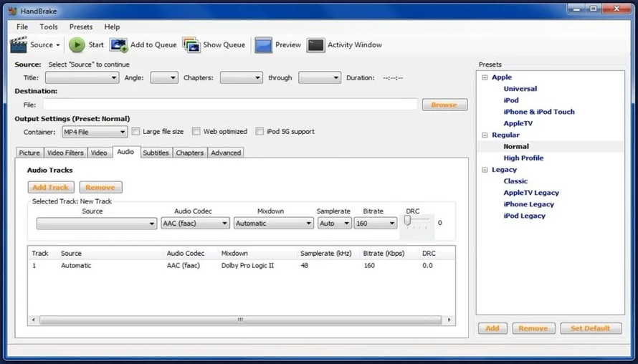Collapse the Legacy presets group
The image size is (638, 364).
(x=485, y=170)
